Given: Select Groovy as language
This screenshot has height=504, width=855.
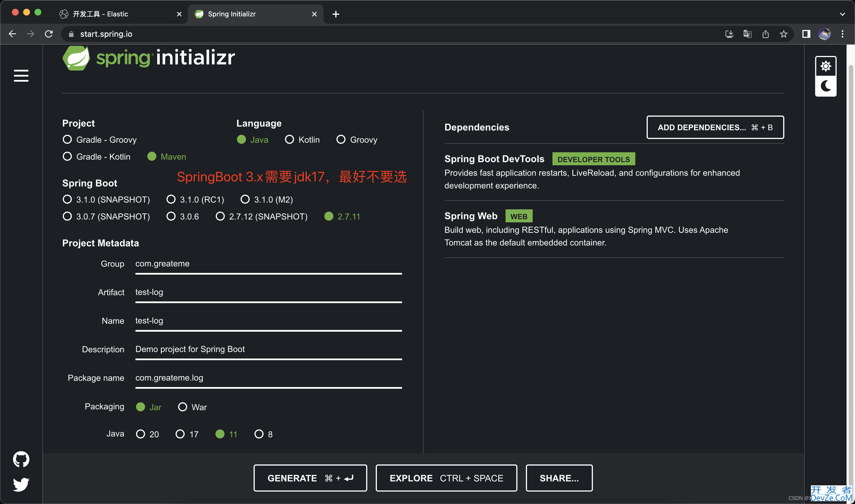Looking at the screenshot, I should (357, 140).
